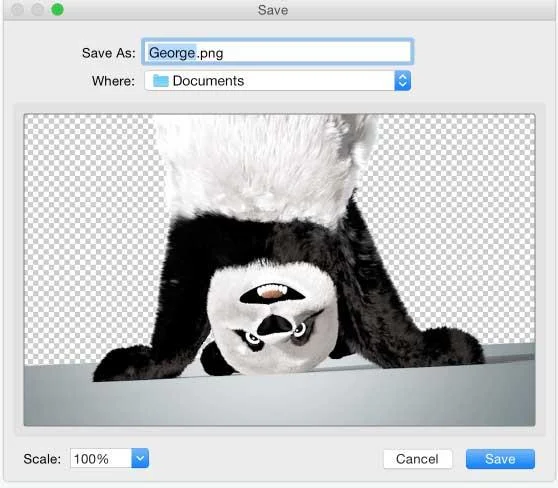
Task: Click the green zoom window button
Action: click(57, 10)
